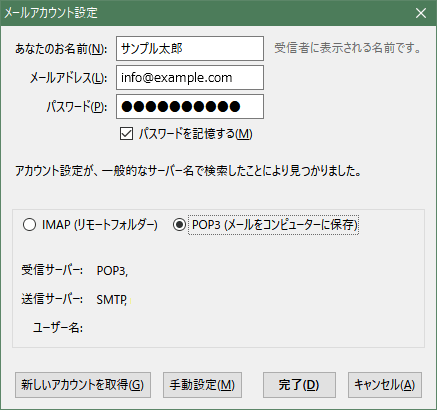This screenshot has width=437, height=410.
Task: Click the メールアカウント設定 title bar text
Action: 51,13
